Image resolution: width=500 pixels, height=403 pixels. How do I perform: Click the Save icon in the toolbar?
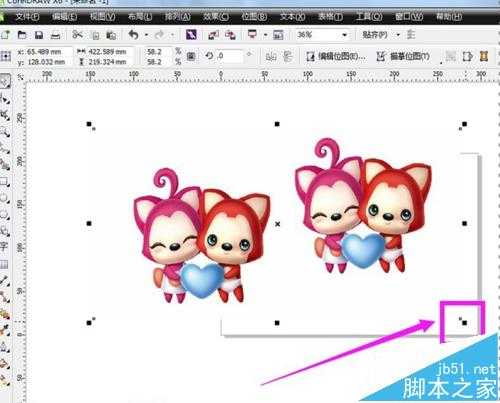tap(39, 35)
